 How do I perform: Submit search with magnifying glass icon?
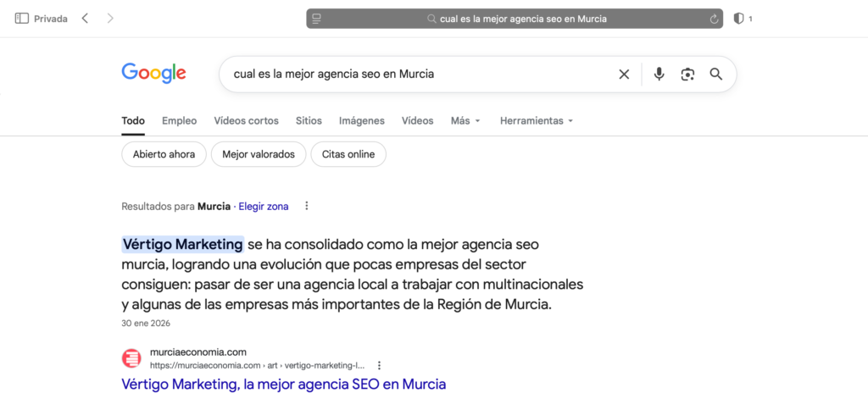coord(716,75)
